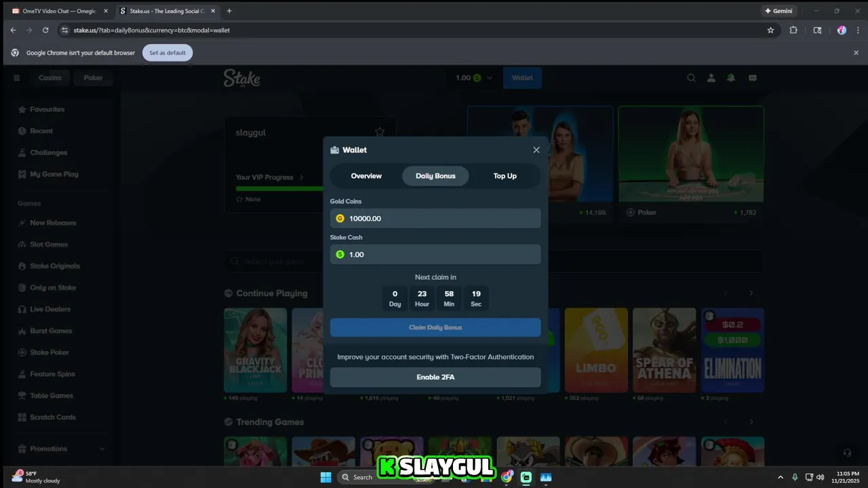Dismiss the default browser notification bar
This screenshot has width=868, height=488.
click(x=856, y=53)
